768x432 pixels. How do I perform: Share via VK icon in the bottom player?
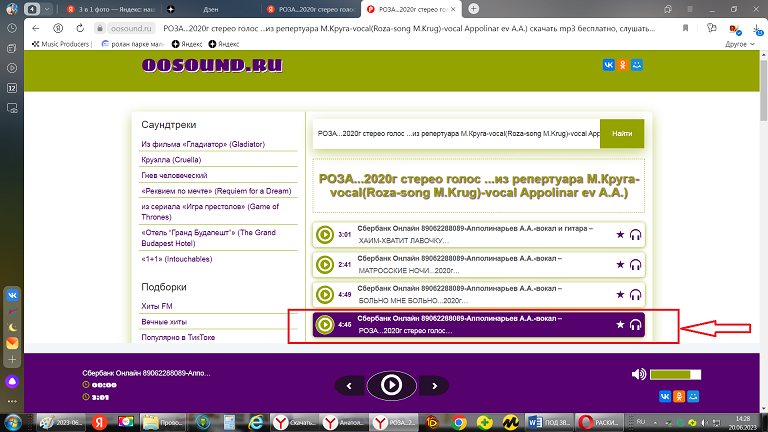pyautogui.click(x=665, y=396)
